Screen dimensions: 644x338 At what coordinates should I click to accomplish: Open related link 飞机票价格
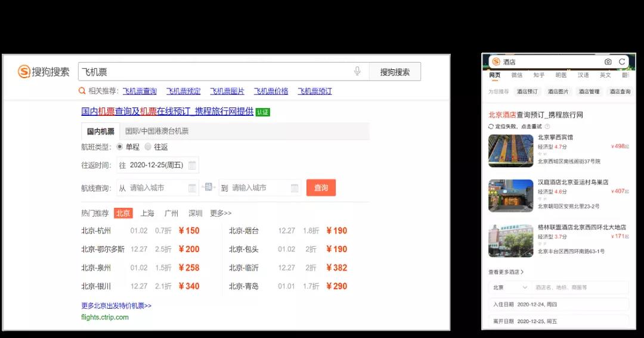click(271, 91)
